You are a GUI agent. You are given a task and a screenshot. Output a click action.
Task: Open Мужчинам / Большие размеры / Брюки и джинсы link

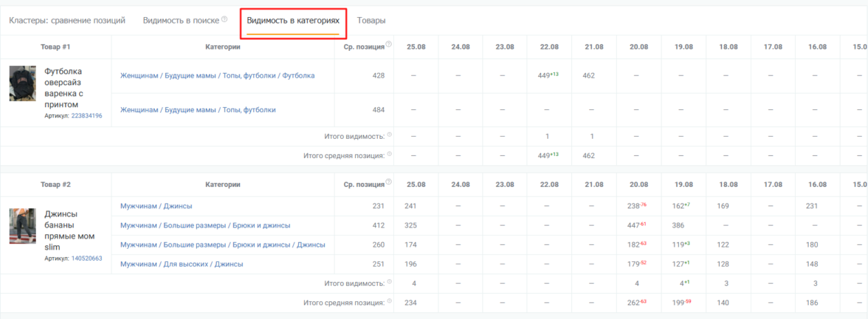point(204,225)
